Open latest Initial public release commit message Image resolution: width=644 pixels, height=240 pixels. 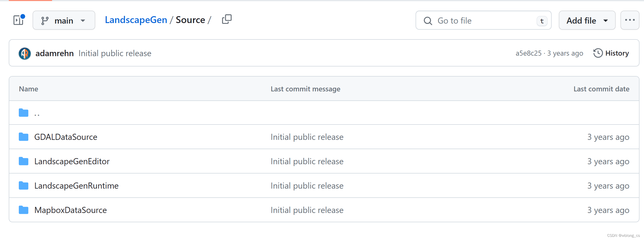pyautogui.click(x=115, y=53)
